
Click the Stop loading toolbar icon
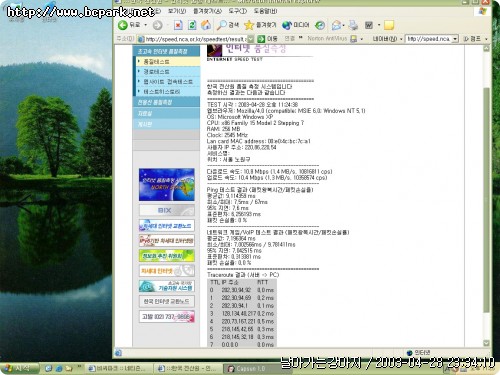coord(178,25)
